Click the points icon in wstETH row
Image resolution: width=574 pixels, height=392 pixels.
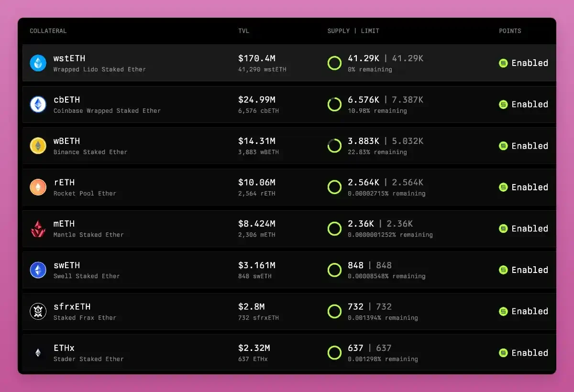(x=503, y=63)
